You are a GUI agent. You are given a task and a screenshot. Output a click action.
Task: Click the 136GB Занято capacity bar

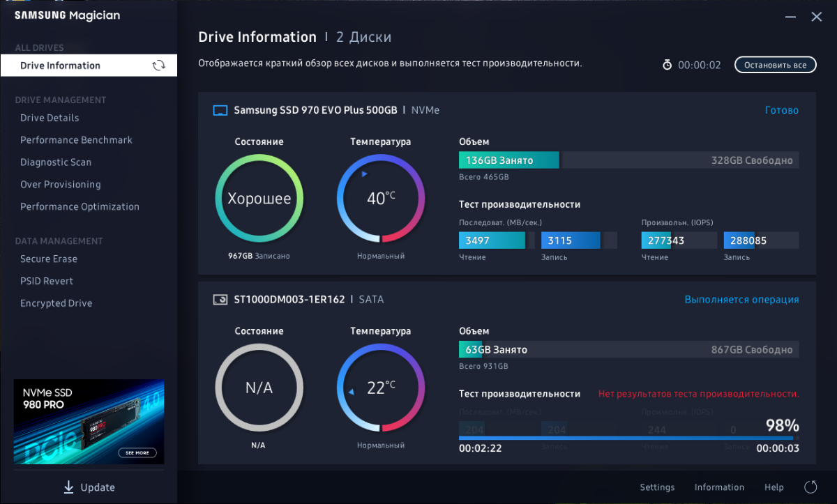508,160
